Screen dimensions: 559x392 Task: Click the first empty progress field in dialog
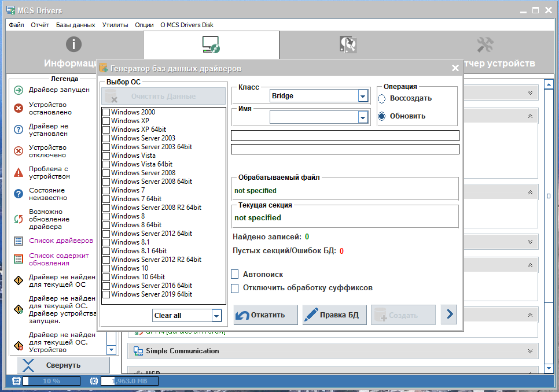pos(345,136)
